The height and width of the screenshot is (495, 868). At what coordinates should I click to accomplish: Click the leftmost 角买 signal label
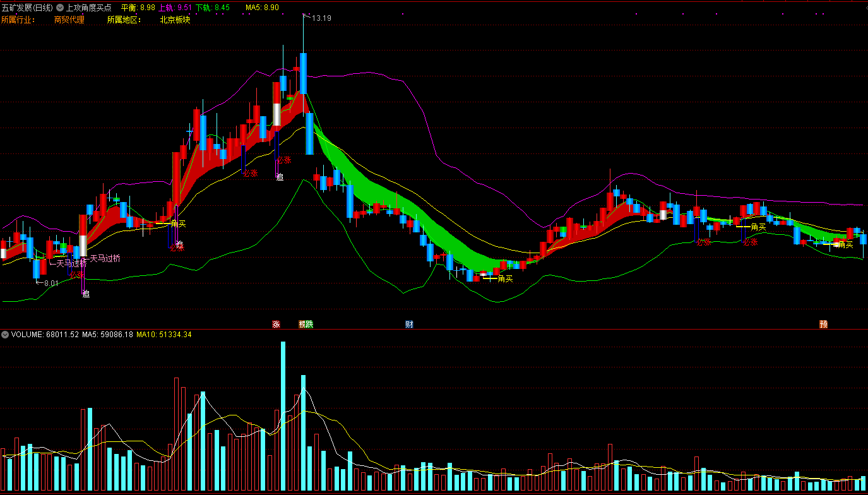[179, 224]
